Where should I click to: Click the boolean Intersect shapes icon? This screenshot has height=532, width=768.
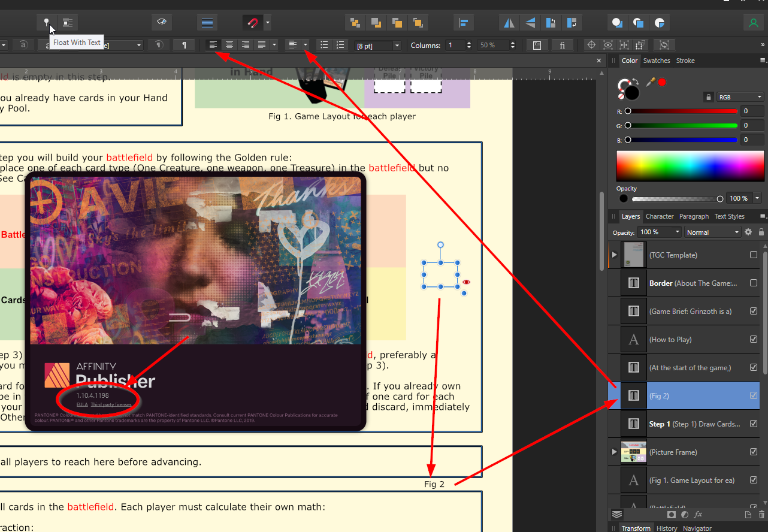pos(659,23)
